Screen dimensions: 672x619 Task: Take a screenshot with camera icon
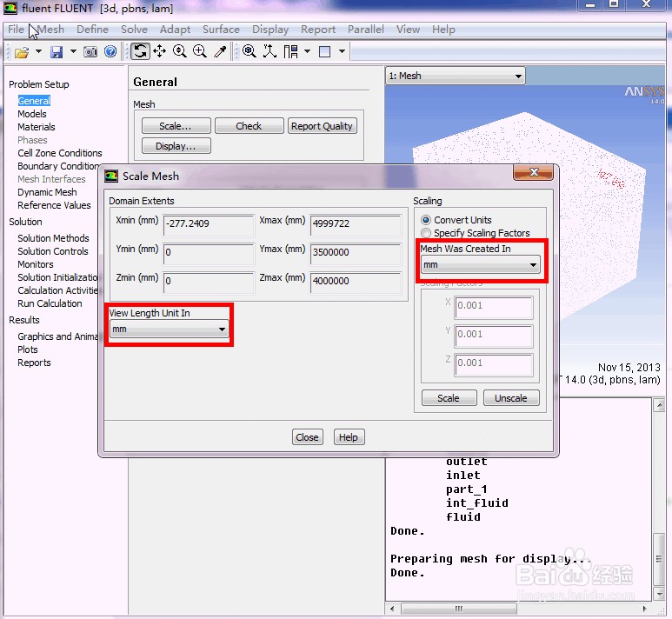pos(90,52)
